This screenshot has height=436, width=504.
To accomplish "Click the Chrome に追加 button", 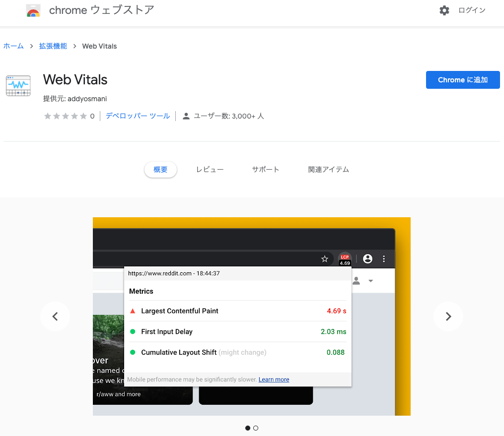I will tap(463, 80).
